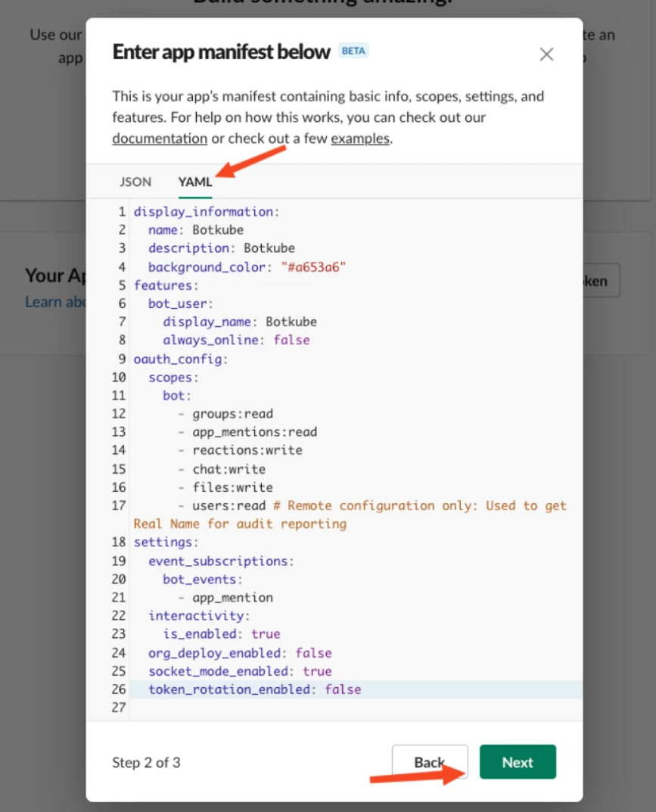
Task: Select the YAML tab
Action: (x=194, y=182)
